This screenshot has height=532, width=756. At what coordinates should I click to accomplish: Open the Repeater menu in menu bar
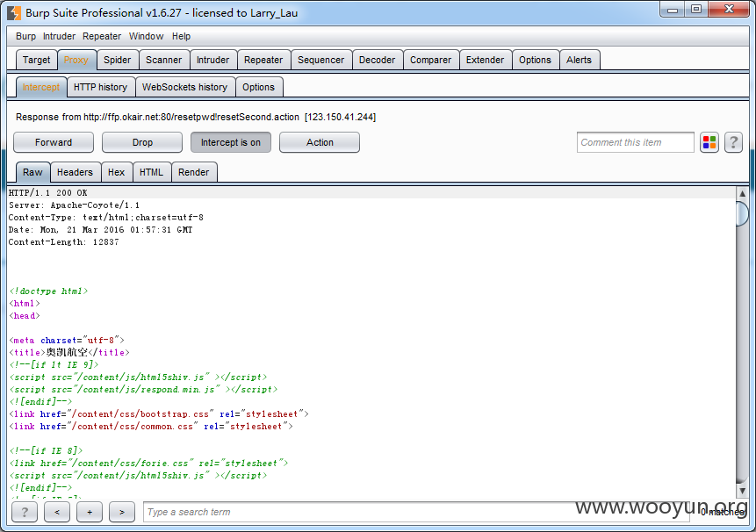[102, 36]
